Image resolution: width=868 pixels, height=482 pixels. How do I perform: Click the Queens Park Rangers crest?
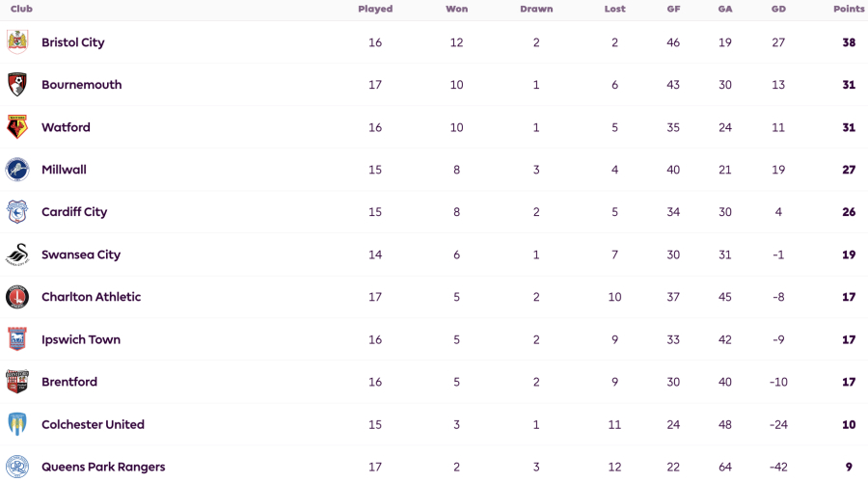click(x=17, y=467)
